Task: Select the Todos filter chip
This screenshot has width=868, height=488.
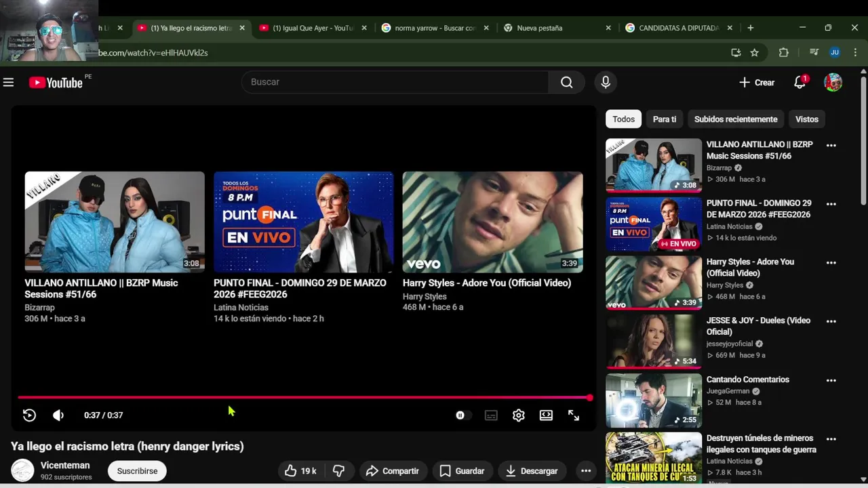Action: tap(624, 119)
